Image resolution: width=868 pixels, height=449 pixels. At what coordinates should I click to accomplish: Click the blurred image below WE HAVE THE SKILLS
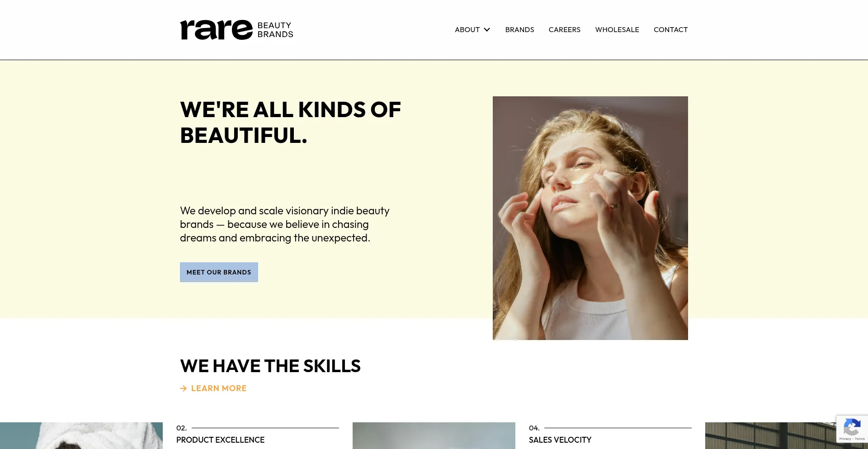[x=434, y=435]
